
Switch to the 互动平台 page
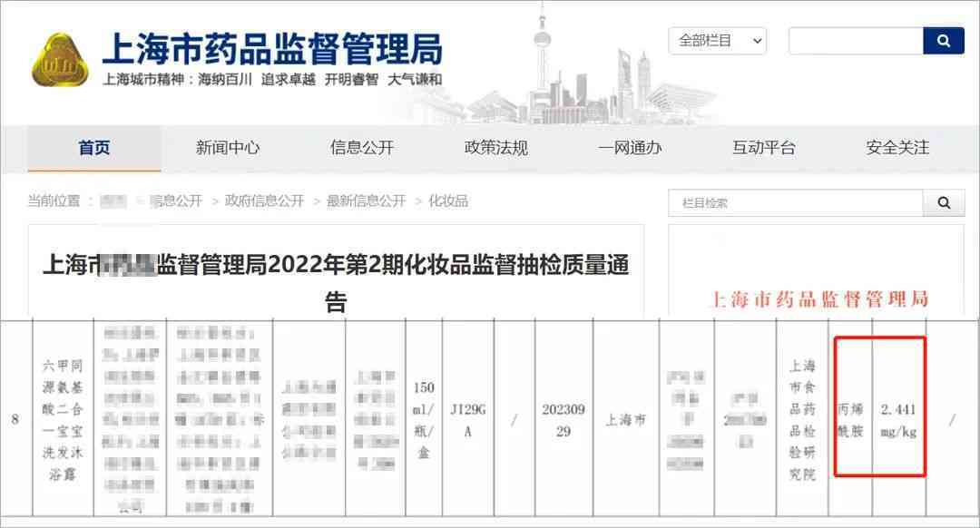click(x=764, y=148)
